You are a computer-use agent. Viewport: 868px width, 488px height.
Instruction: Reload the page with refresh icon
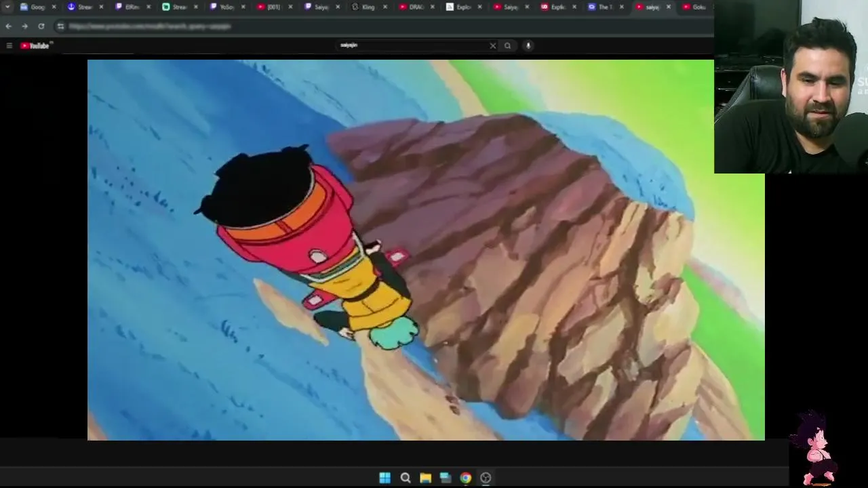(x=41, y=26)
